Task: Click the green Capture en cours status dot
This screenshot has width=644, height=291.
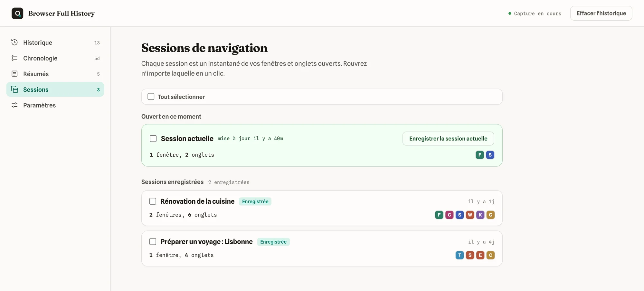Action: pos(510,14)
